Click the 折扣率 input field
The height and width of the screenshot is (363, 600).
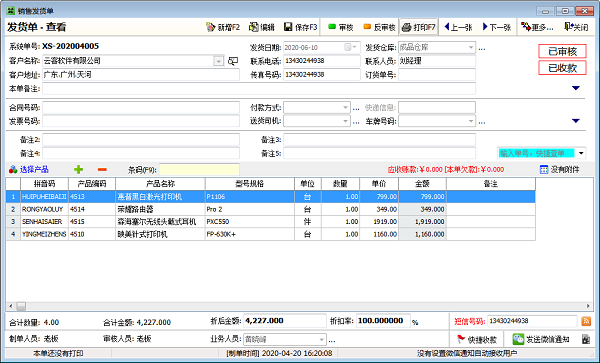pyautogui.click(x=383, y=321)
